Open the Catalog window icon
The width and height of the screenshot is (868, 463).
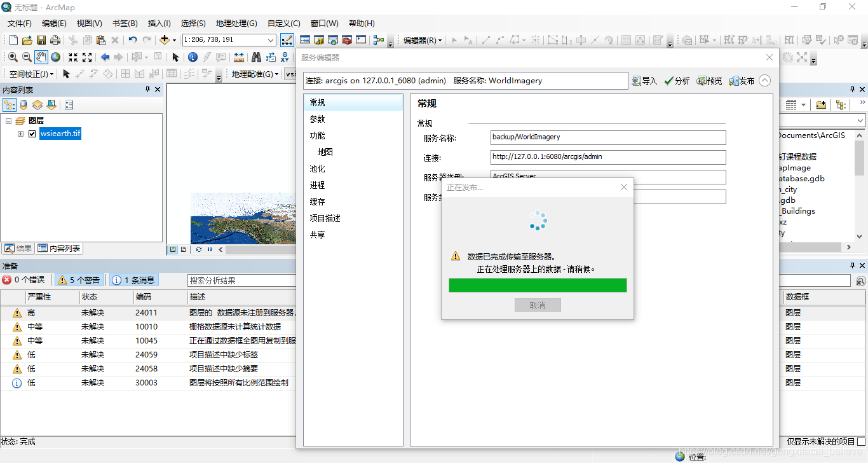click(319, 40)
